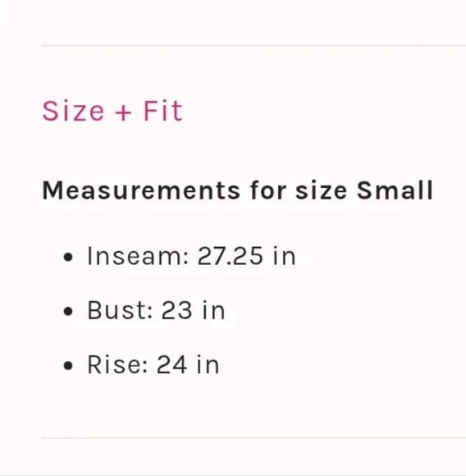466x476 pixels.
Task: Click the 27.25 inseam value
Action: tap(230, 256)
